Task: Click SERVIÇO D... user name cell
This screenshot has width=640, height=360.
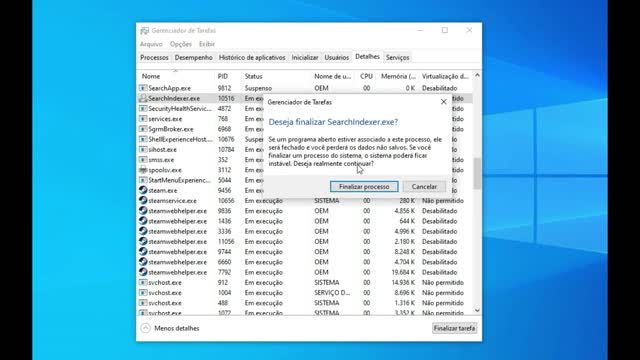Action: 332,293
